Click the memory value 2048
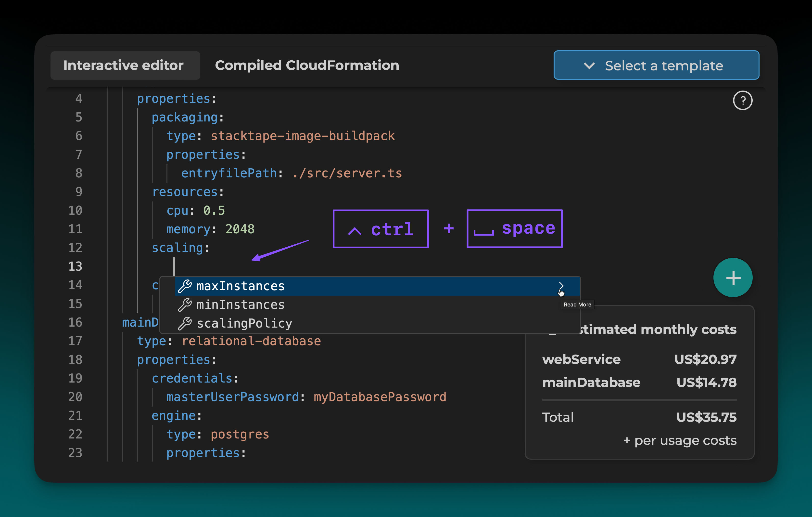Image resolution: width=812 pixels, height=517 pixels. point(240,229)
